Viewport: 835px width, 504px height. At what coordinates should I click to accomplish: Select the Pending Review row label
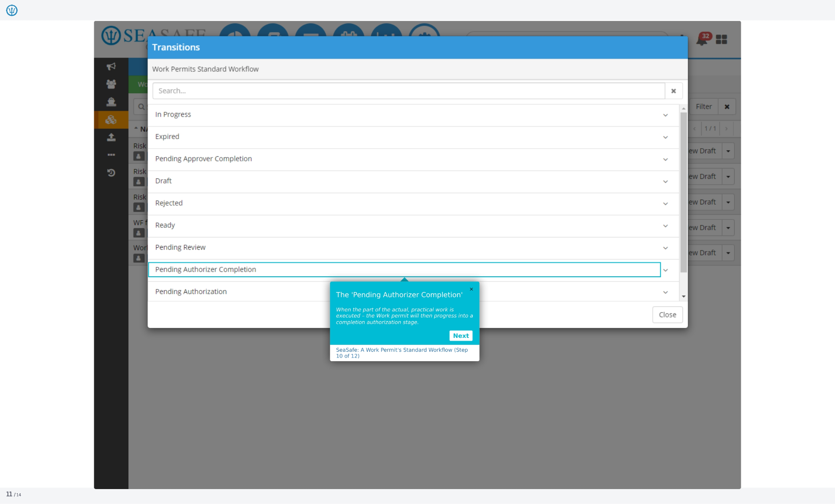tap(180, 247)
